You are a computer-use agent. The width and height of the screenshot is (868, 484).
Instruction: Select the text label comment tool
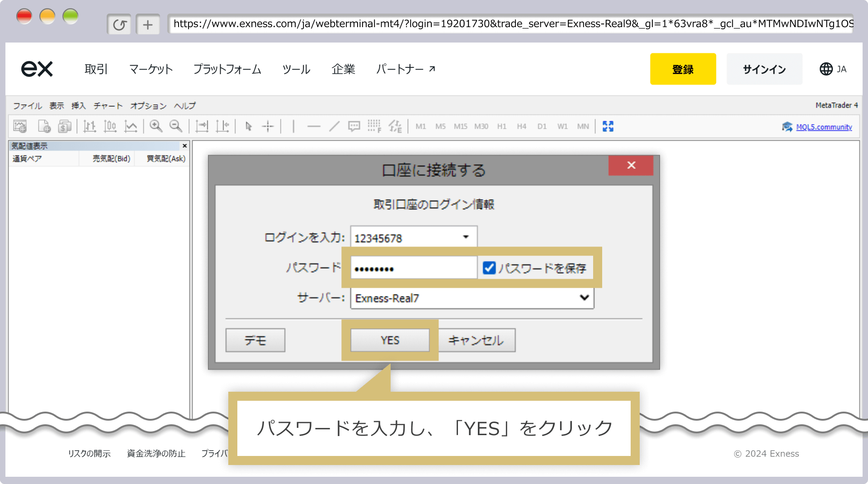tap(354, 126)
